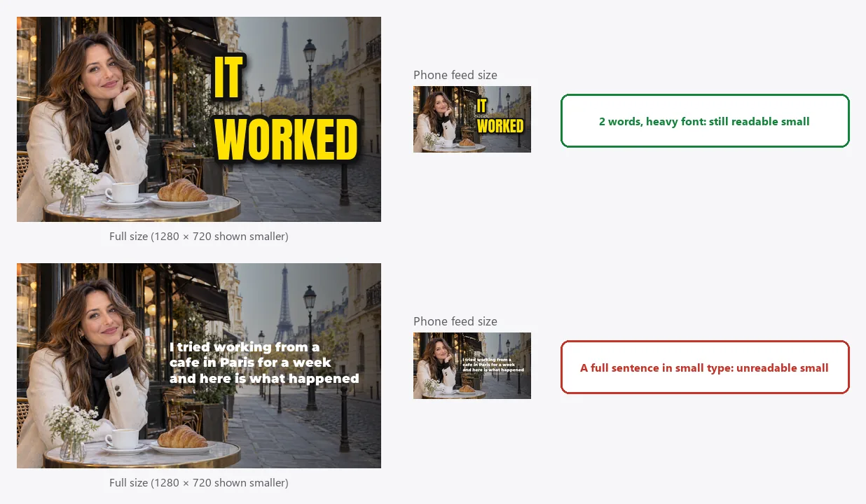866x504 pixels.
Task: Click the bottom "Phone feed size" label
Action: click(x=455, y=321)
